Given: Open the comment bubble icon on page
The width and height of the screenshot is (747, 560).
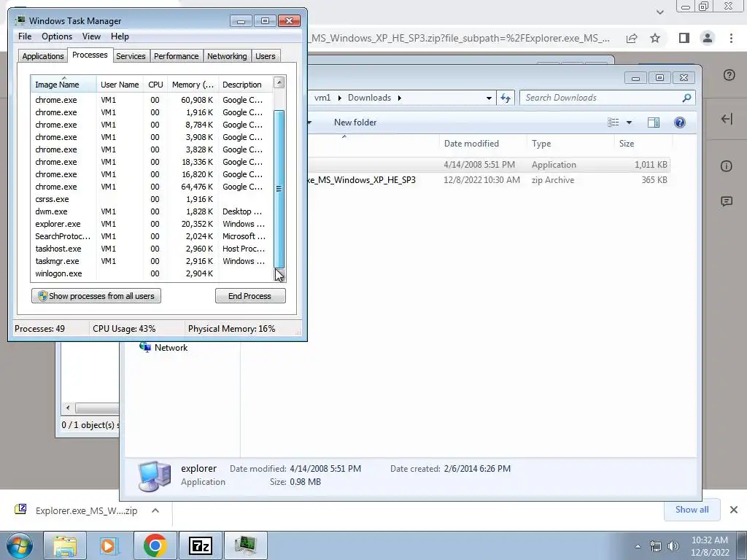Looking at the screenshot, I should coord(727,201).
